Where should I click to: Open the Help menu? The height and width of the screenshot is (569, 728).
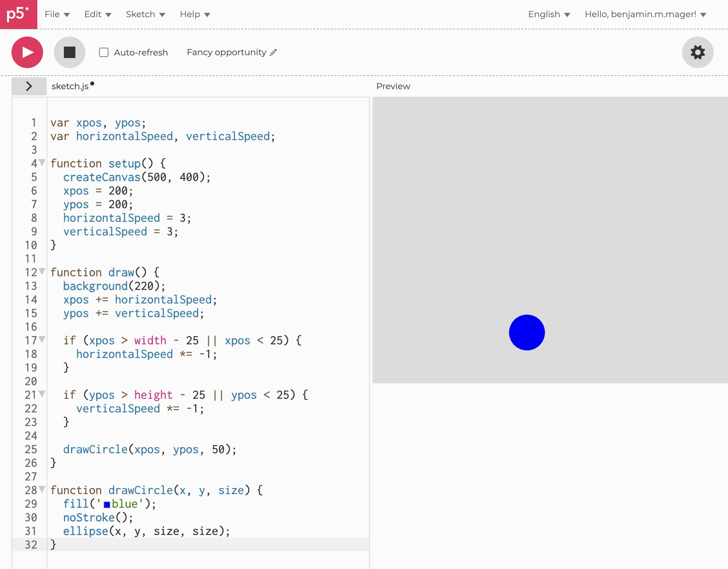click(x=194, y=14)
